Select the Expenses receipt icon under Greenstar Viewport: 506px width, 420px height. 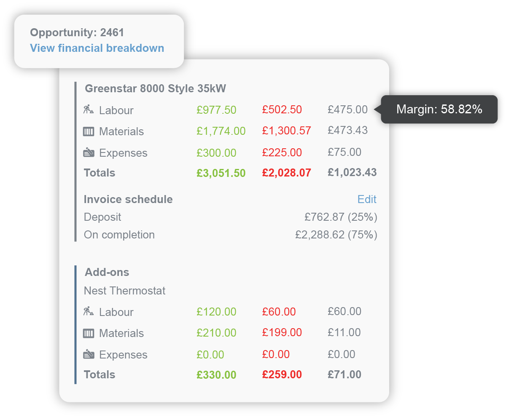(89, 152)
